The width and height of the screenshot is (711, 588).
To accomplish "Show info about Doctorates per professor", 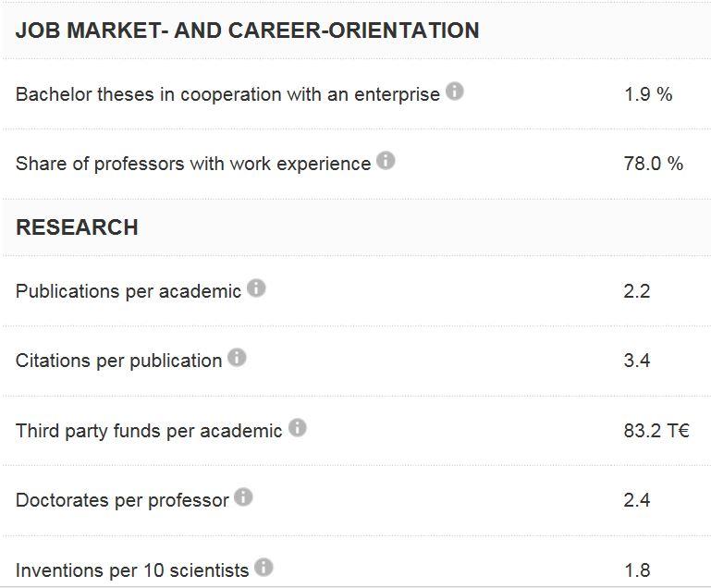I will click(243, 497).
